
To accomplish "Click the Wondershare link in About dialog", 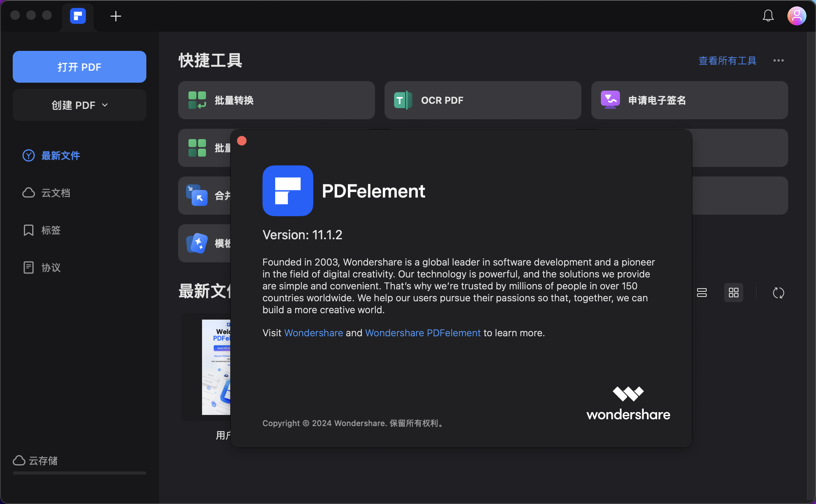I will coord(313,333).
